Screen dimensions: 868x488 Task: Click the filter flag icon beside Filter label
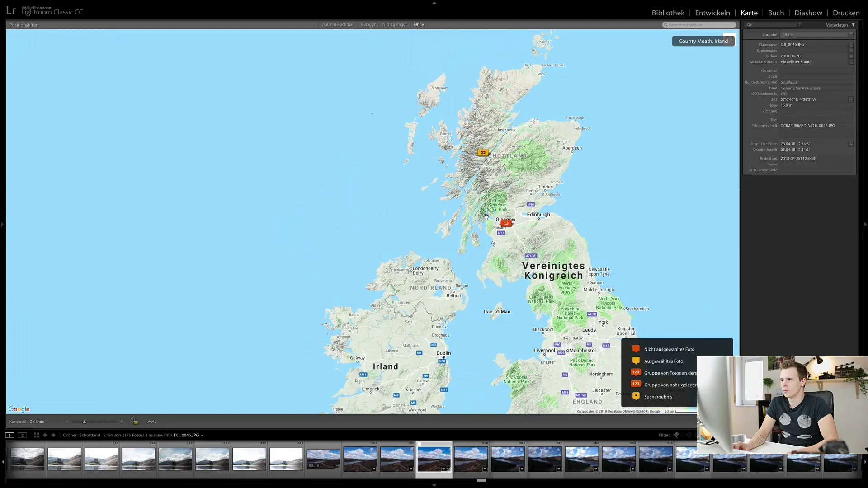(676, 435)
